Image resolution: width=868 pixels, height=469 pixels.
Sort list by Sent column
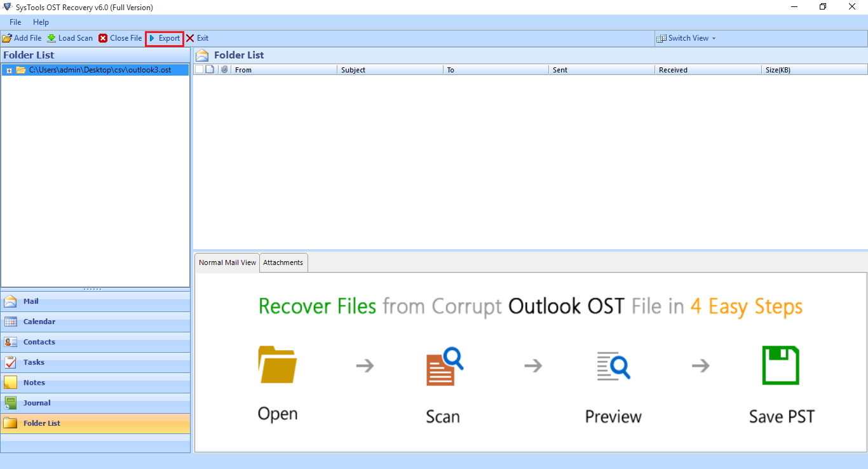pyautogui.click(x=602, y=70)
